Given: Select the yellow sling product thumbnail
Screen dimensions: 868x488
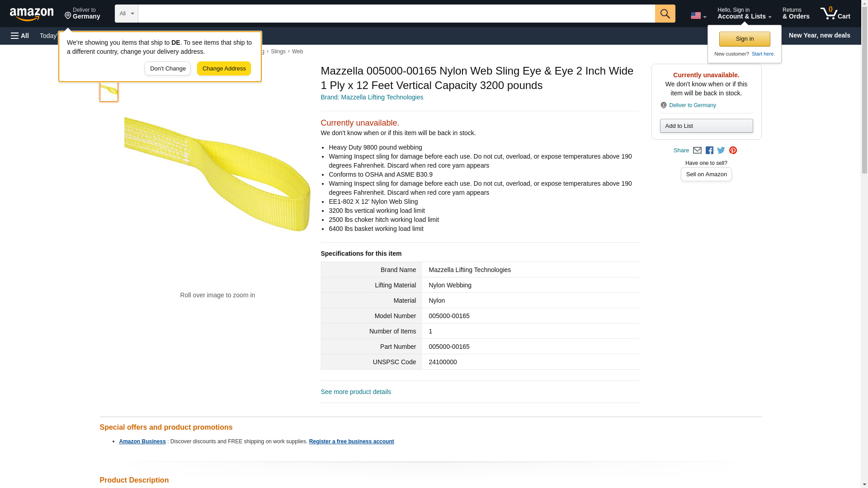Looking at the screenshot, I should [109, 92].
